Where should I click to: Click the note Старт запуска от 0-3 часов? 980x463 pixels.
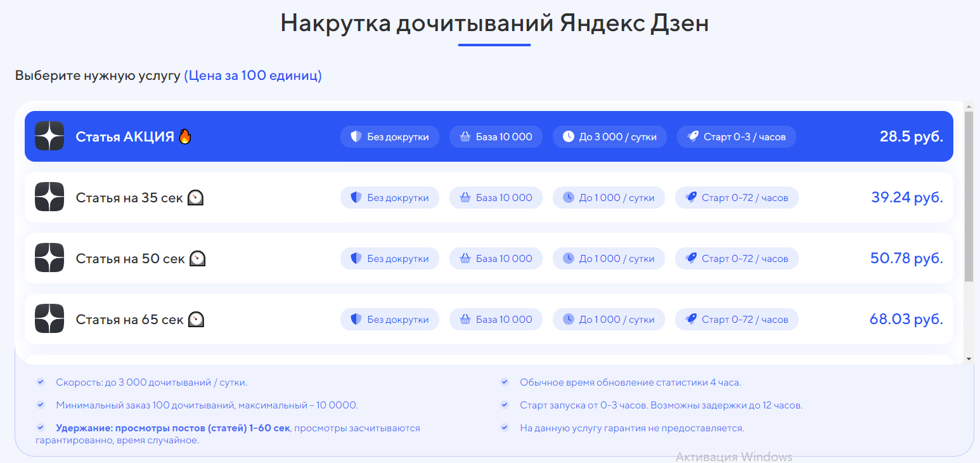point(661,405)
